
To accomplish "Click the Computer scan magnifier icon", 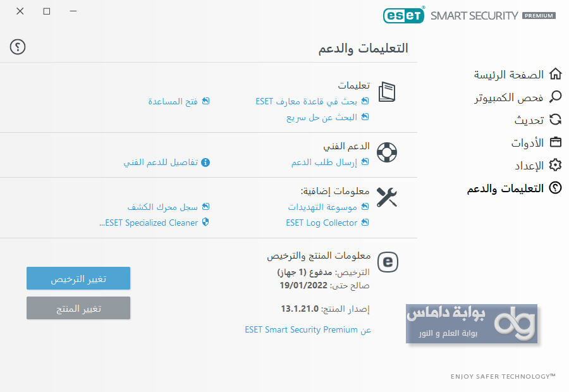I will click(555, 97).
